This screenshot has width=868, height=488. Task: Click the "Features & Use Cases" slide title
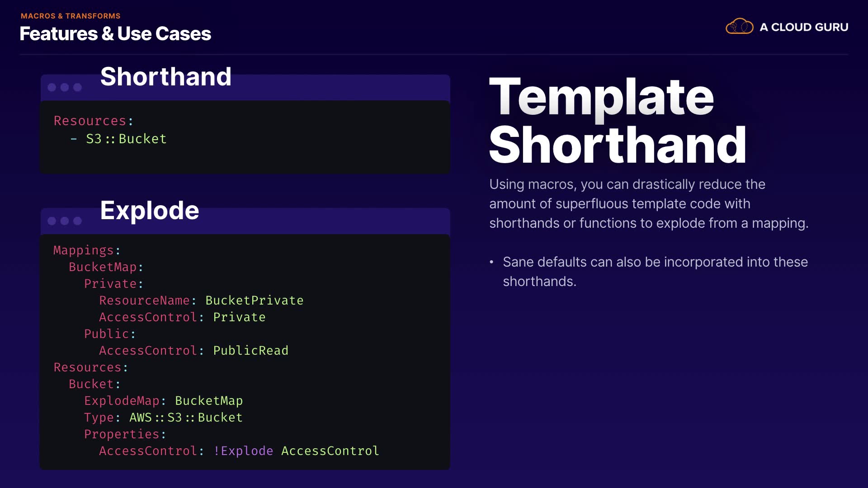click(x=115, y=34)
